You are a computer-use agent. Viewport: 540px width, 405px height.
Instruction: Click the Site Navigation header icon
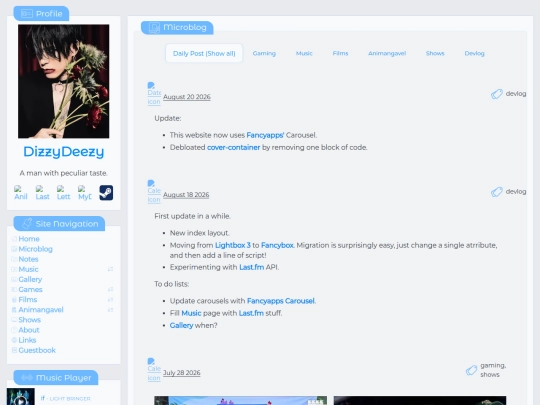(x=27, y=224)
